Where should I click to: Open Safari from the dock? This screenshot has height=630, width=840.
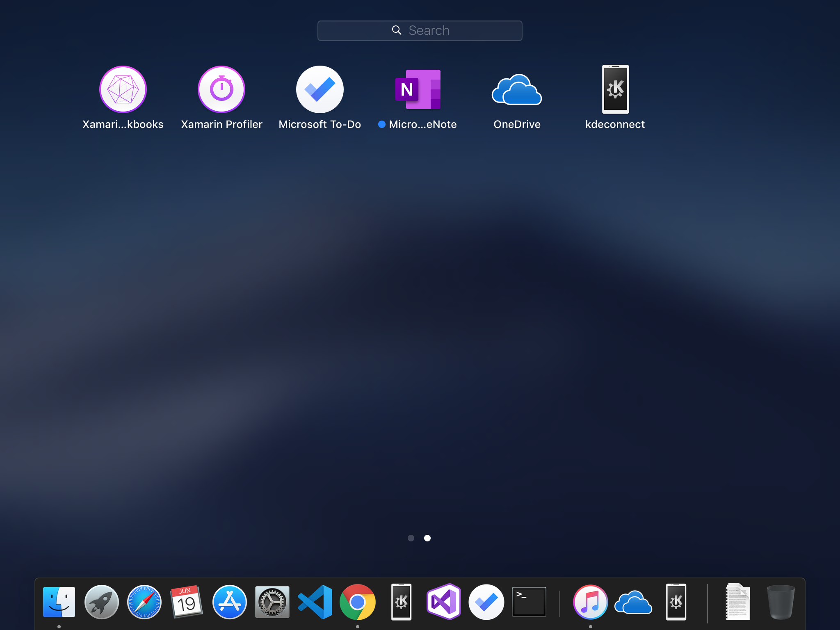pyautogui.click(x=144, y=602)
